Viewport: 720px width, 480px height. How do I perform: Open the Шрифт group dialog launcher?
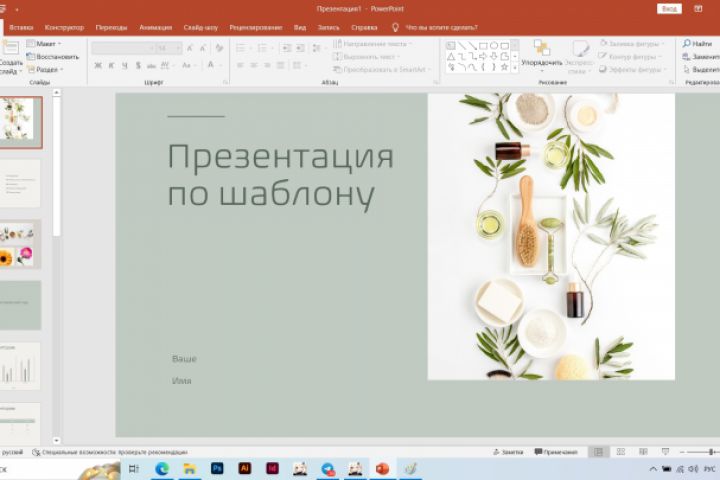point(225,83)
